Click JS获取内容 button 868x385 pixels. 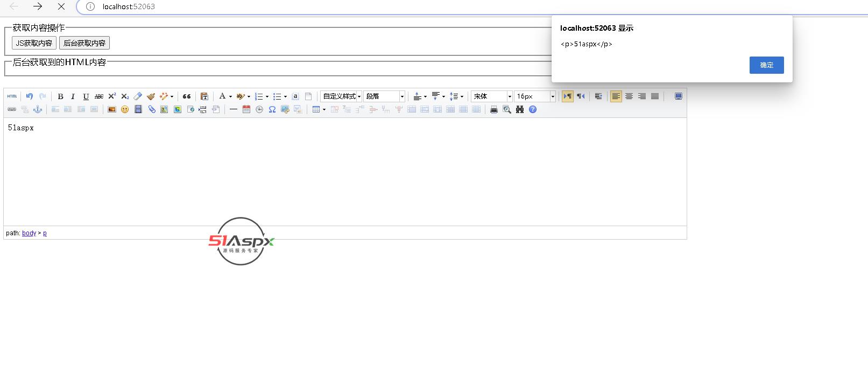pyautogui.click(x=34, y=43)
